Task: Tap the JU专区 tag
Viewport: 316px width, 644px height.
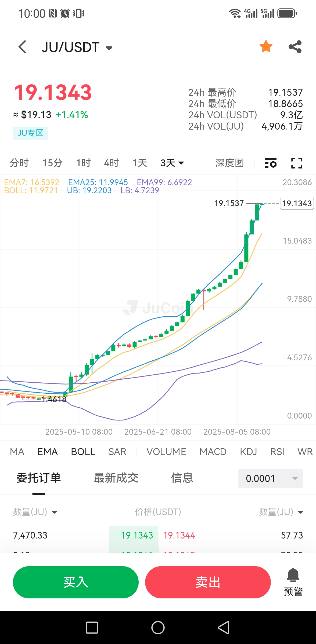Action: [x=30, y=133]
